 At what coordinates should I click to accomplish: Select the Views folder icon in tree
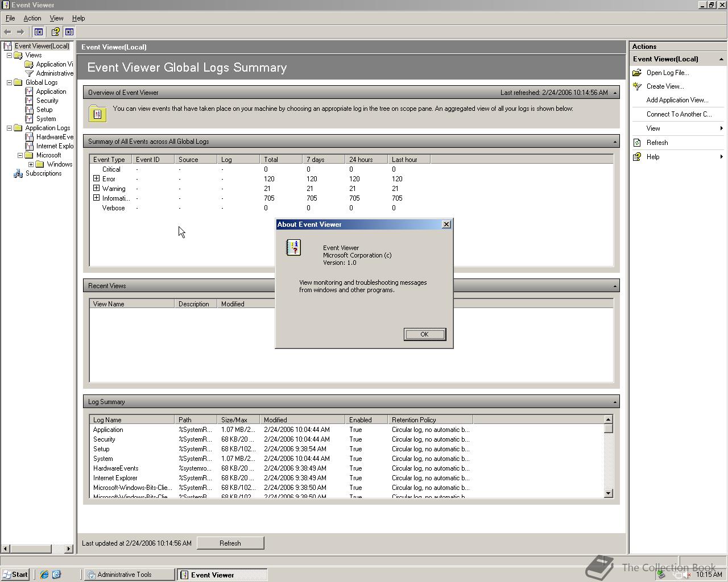[x=18, y=55]
